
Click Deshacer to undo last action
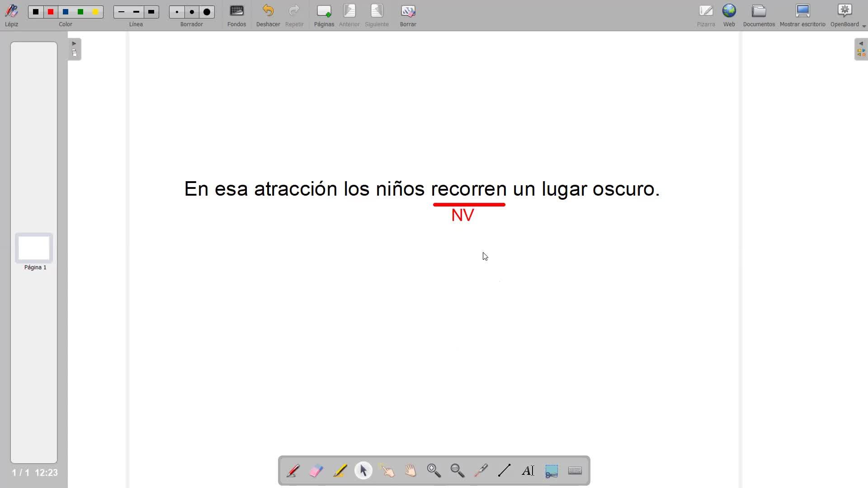[x=268, y=15]
